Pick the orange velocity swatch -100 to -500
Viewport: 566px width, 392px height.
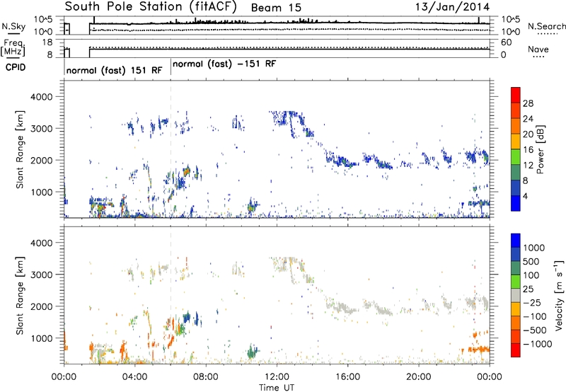click(x=516, y=323)
